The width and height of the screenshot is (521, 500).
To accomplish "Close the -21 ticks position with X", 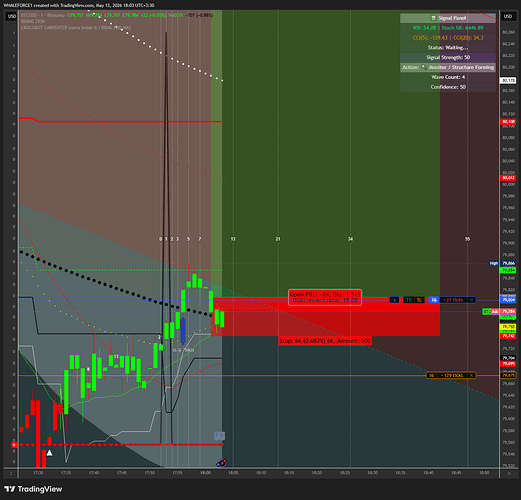I will point(471,300).
